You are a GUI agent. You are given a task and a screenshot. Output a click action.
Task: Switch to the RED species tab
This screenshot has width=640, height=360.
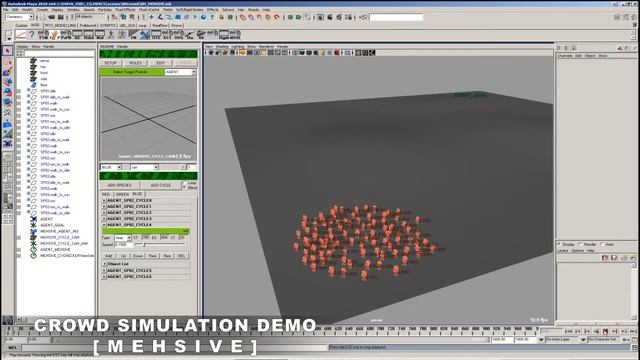click(x=106, y=194)
